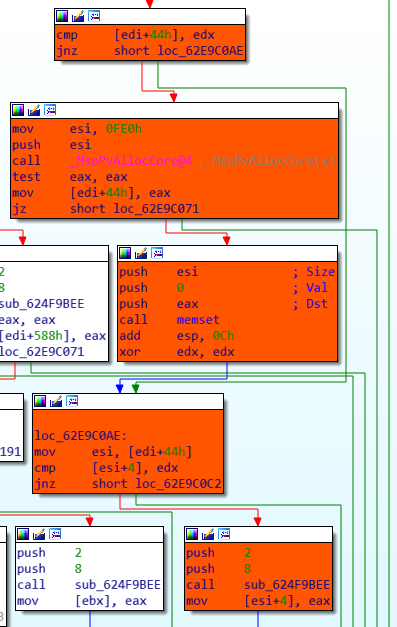Click group nodes icon on memset block
The image size is (397, 627).
(157, 253)
